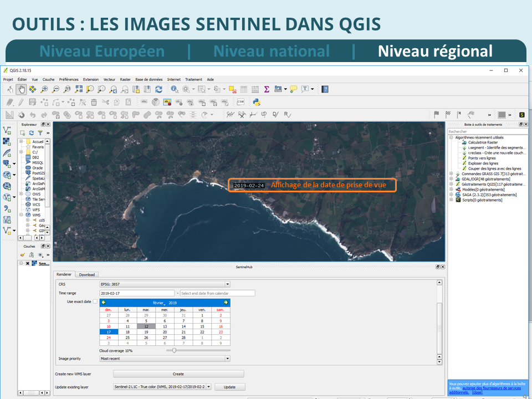Click the CSW MetaSearch icon
Image resolution: width=532 pixels, height=399 pixels.
[241, 102]
